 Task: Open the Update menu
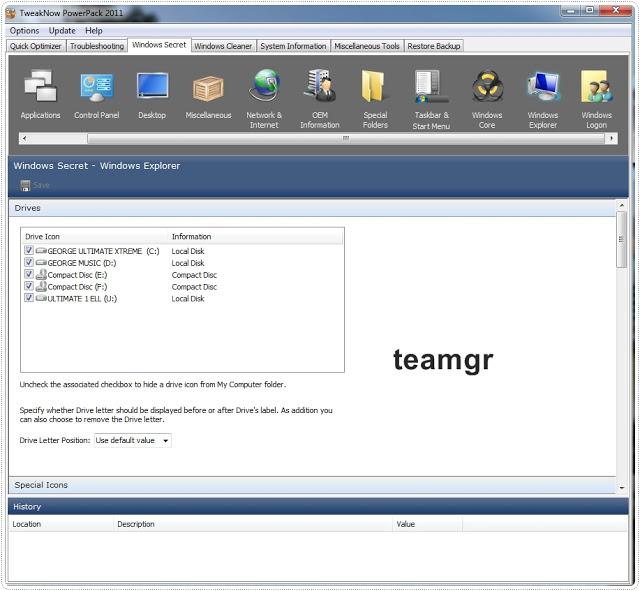tap(62, 31)
